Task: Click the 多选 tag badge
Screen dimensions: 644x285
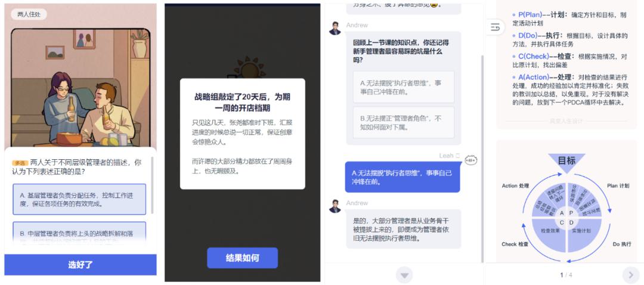Action: pyautogui.click(x=20, y=163)
